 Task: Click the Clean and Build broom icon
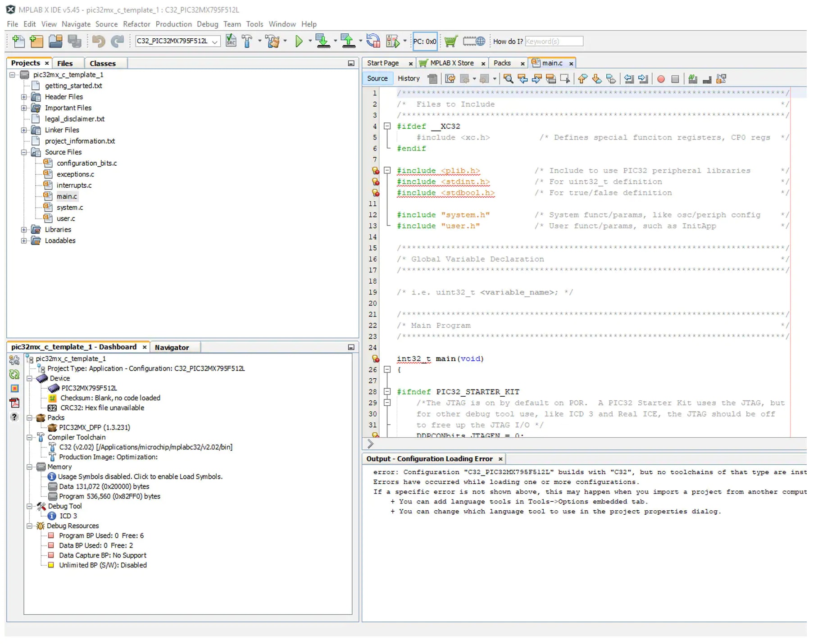coord(273,41)
